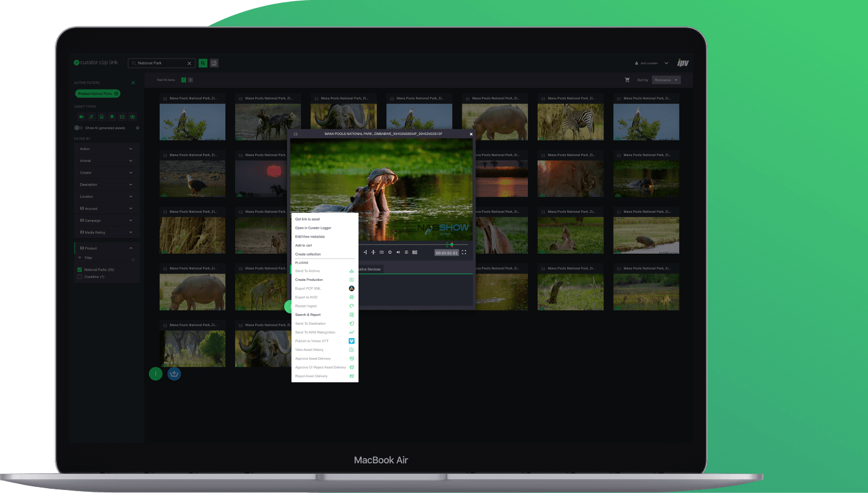Remove the Product National Parks filter chip
The image size is (868, 493).
pos(116,93)
